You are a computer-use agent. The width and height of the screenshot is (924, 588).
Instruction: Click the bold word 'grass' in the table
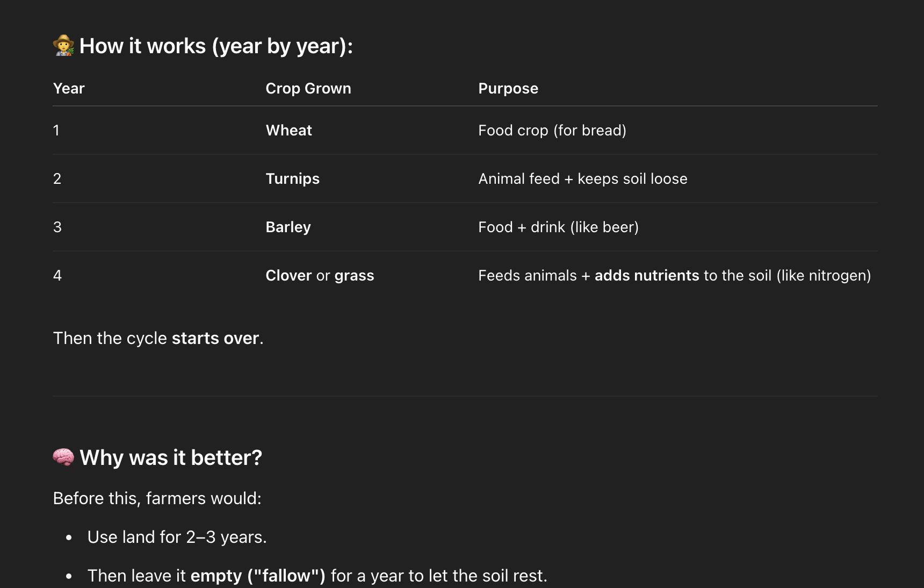pos(355,276)
